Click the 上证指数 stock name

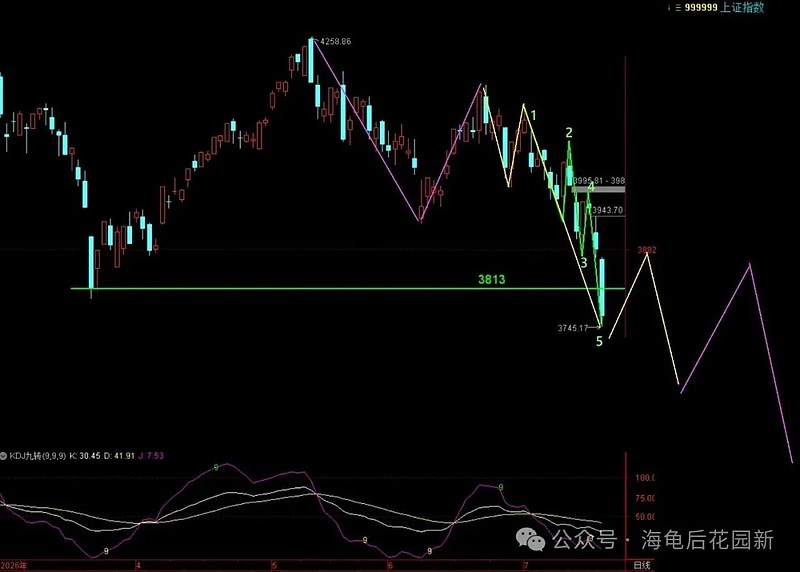(742, 8)
